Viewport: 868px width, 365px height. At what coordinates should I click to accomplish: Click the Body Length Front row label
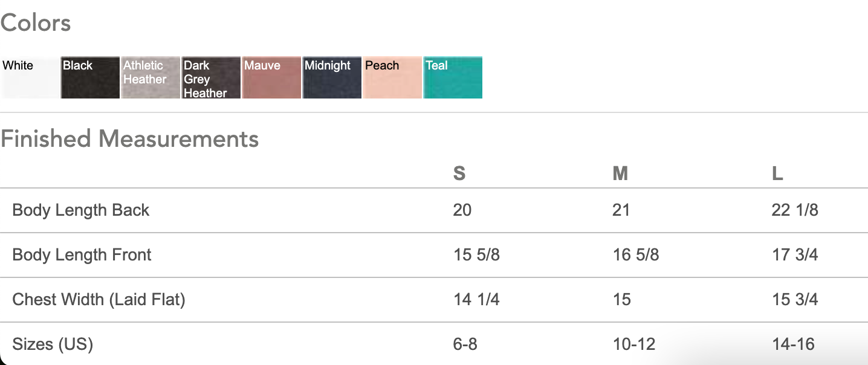pos(82,255)
